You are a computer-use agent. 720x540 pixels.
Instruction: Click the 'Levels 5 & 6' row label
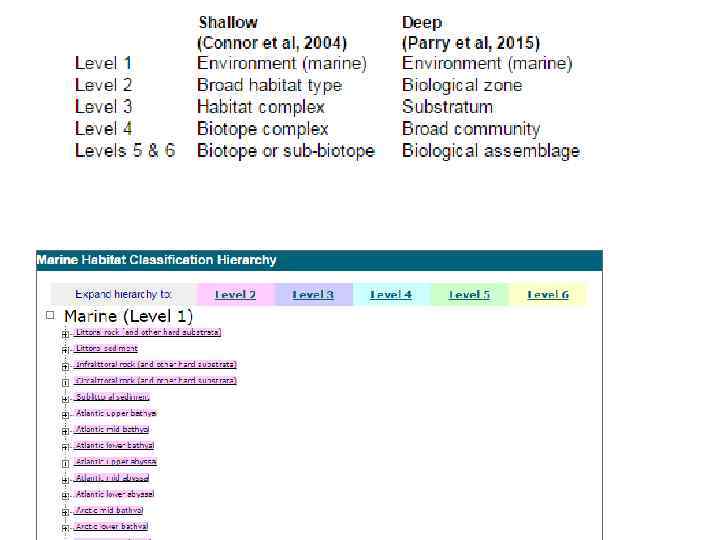coord(125,151)
